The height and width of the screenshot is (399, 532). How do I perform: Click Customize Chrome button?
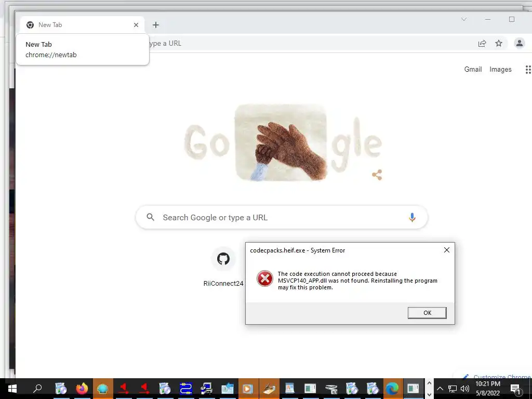coord(496,377)
